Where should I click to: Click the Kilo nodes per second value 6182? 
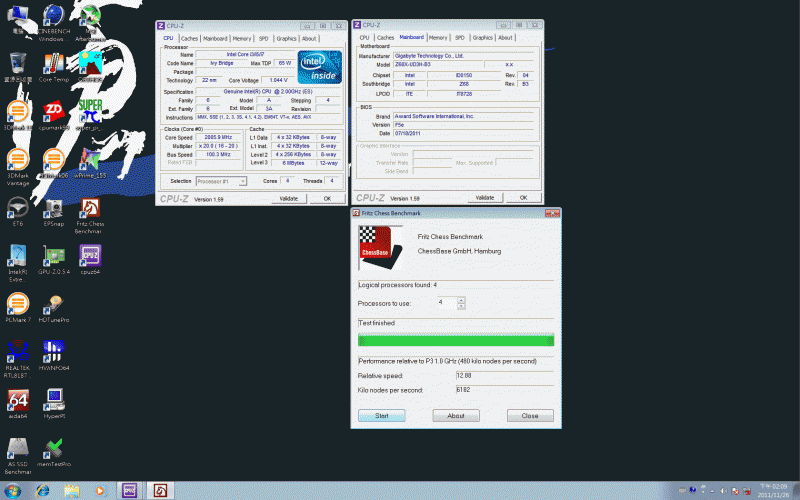click(x=504, y=390)
